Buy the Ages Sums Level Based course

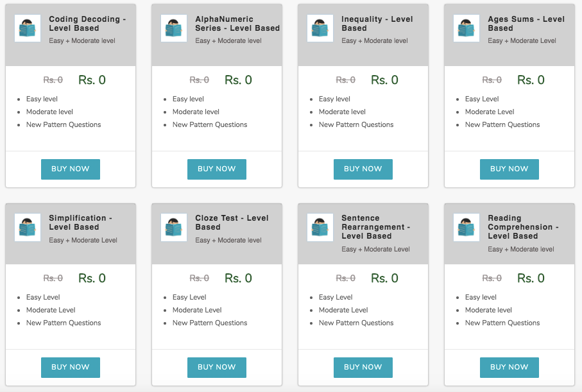click(x=509, y=169)
